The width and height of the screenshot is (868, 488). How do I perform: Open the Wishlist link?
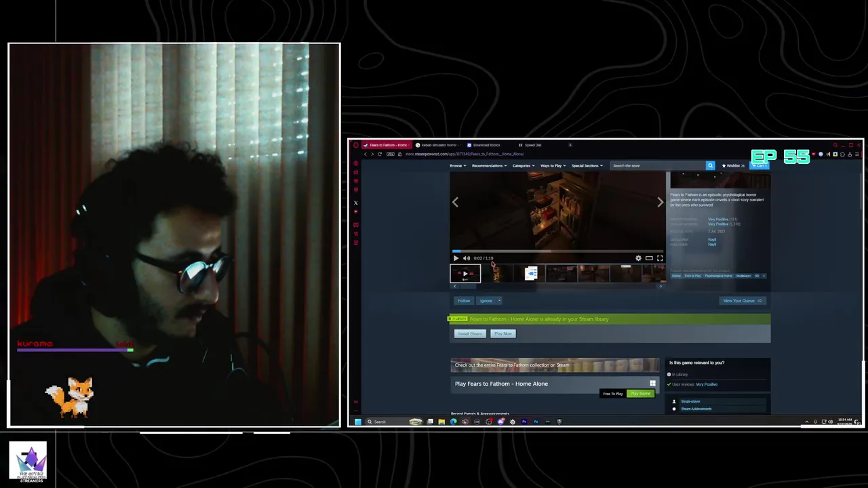733,165
